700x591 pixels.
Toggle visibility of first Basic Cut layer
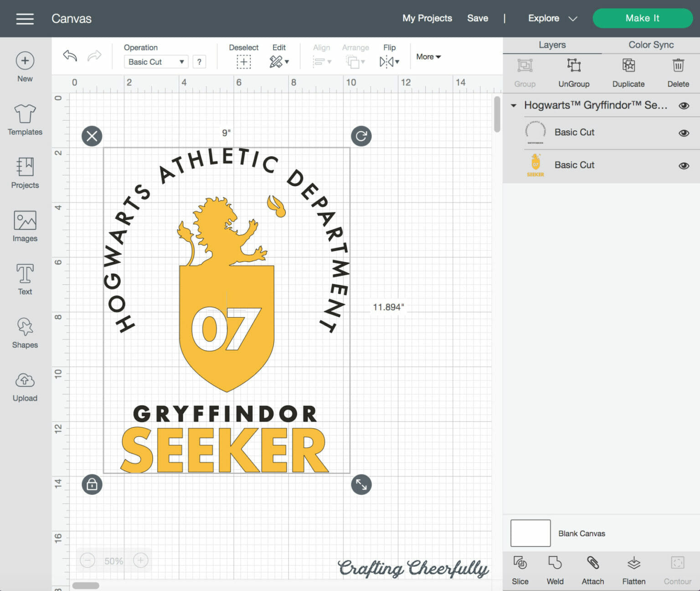point(684,133)
